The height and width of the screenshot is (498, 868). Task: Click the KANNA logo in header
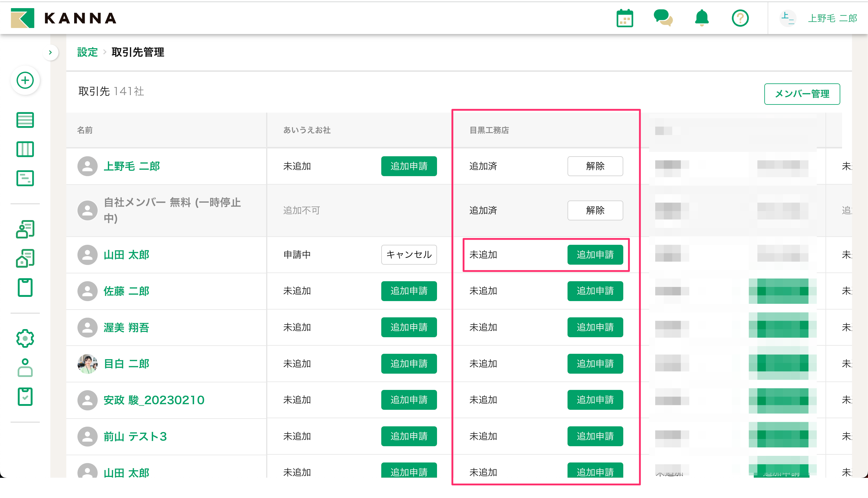[x=64, y=18]
